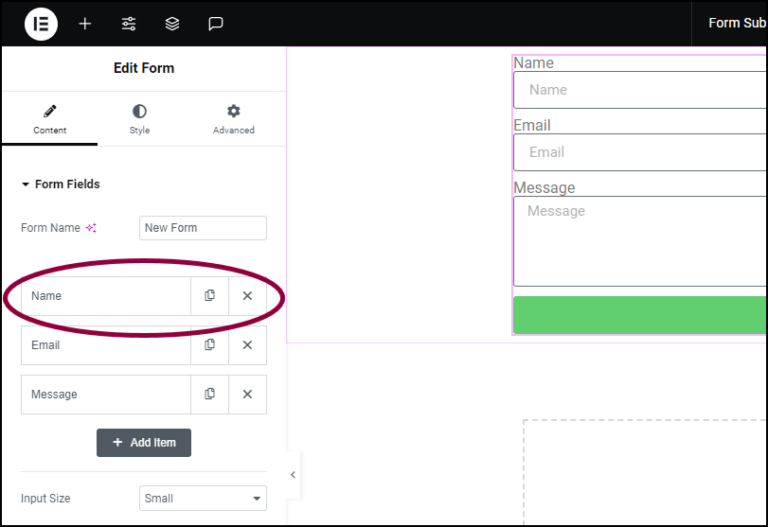Open the structure layers icon

172,24
